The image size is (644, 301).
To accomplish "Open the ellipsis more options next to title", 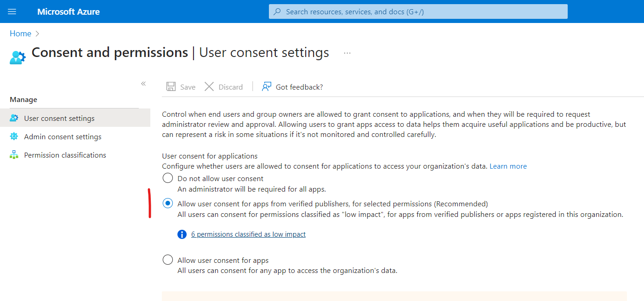I will pos(347,53).
